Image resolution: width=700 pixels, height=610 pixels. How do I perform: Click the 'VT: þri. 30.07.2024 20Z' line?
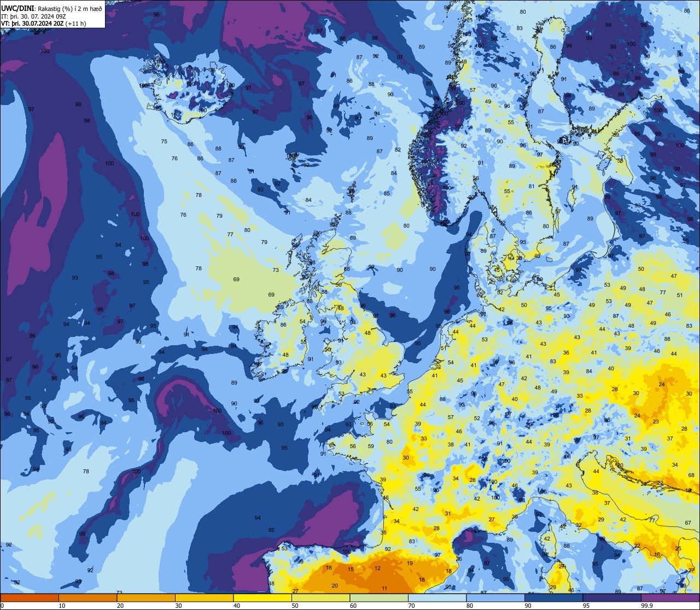(31, 23)
